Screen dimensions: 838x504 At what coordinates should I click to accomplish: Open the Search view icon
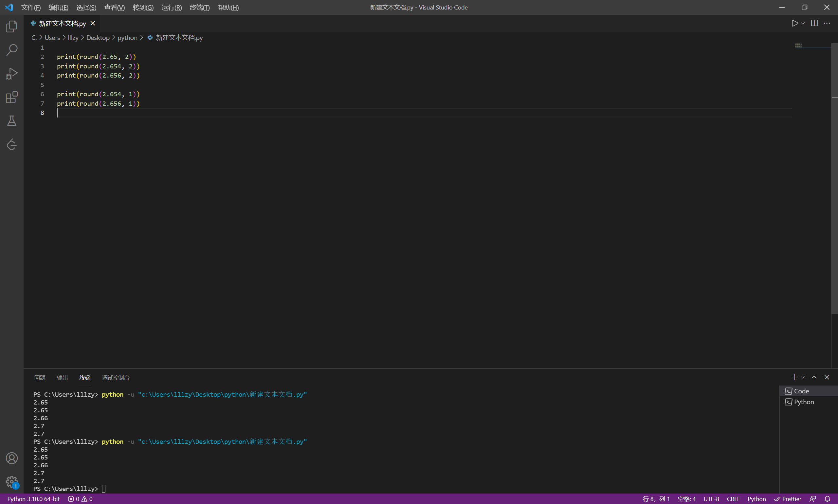11,50
